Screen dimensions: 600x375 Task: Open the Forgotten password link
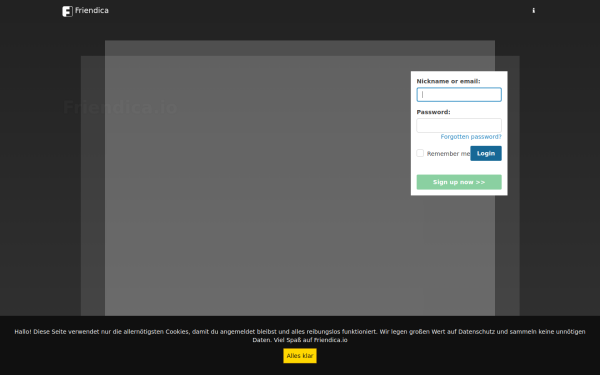coord(471,137)
